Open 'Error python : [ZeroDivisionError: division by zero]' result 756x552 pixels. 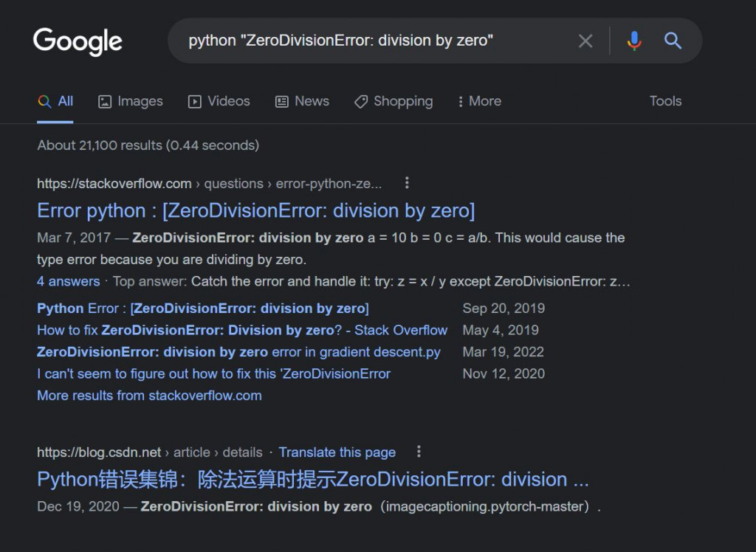256,210
